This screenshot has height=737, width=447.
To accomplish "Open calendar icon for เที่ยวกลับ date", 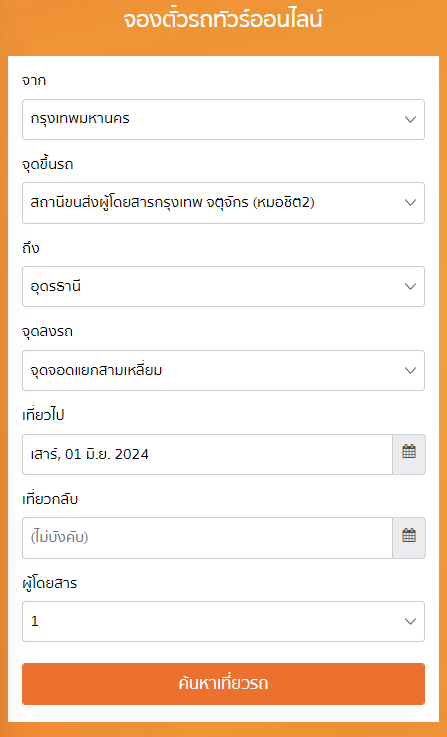I will click(x=409, y=538).
